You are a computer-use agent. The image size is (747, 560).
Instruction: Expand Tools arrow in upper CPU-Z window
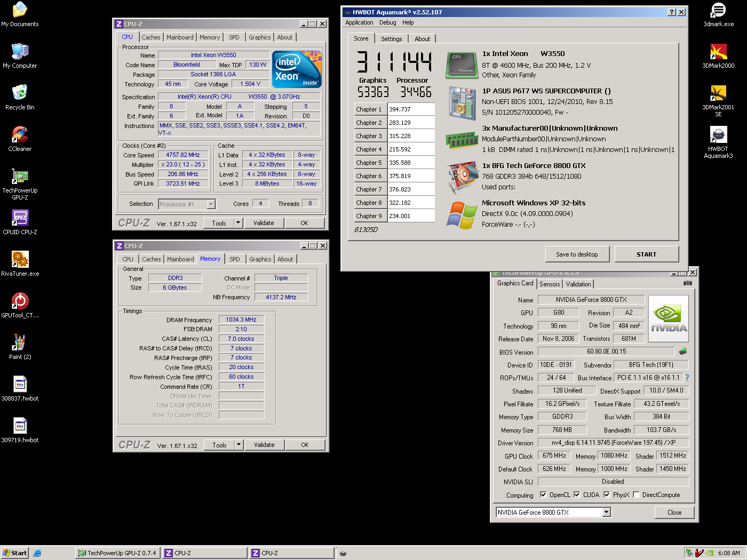[238, 223]
